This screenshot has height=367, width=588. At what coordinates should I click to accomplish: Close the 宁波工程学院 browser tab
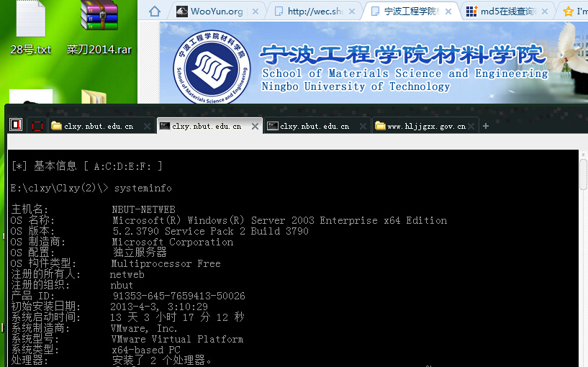(x=448, y=12)
